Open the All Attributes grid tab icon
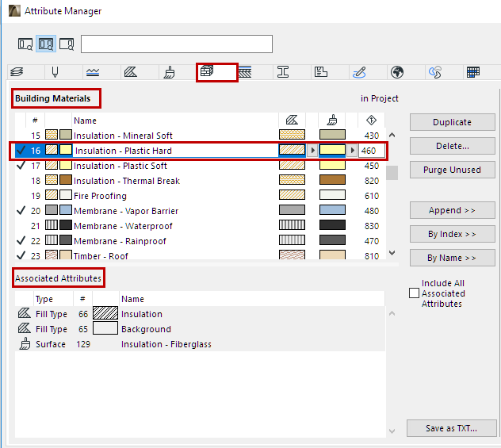 point(473,72)
